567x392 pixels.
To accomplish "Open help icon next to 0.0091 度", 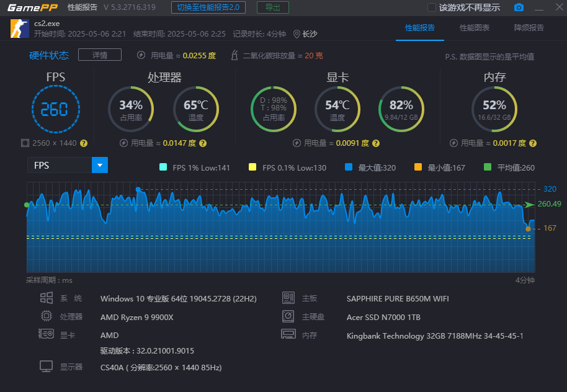I will point(376,143).
